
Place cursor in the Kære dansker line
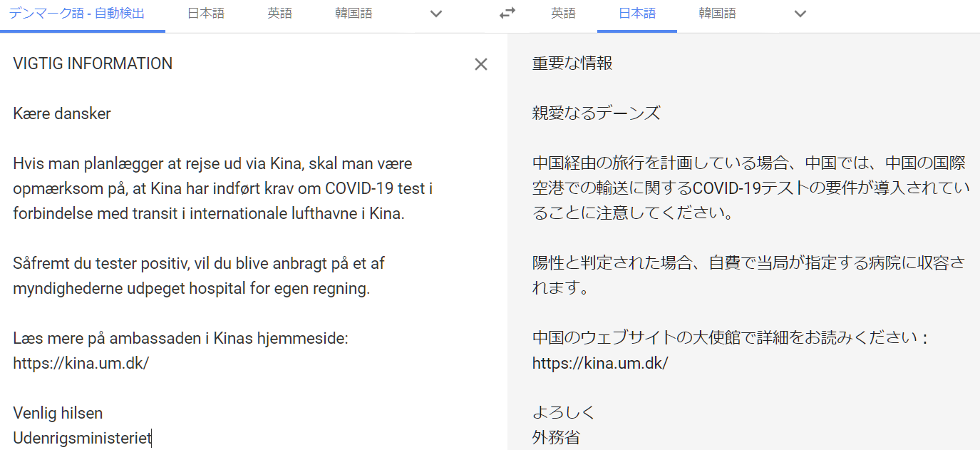(62, 113)
